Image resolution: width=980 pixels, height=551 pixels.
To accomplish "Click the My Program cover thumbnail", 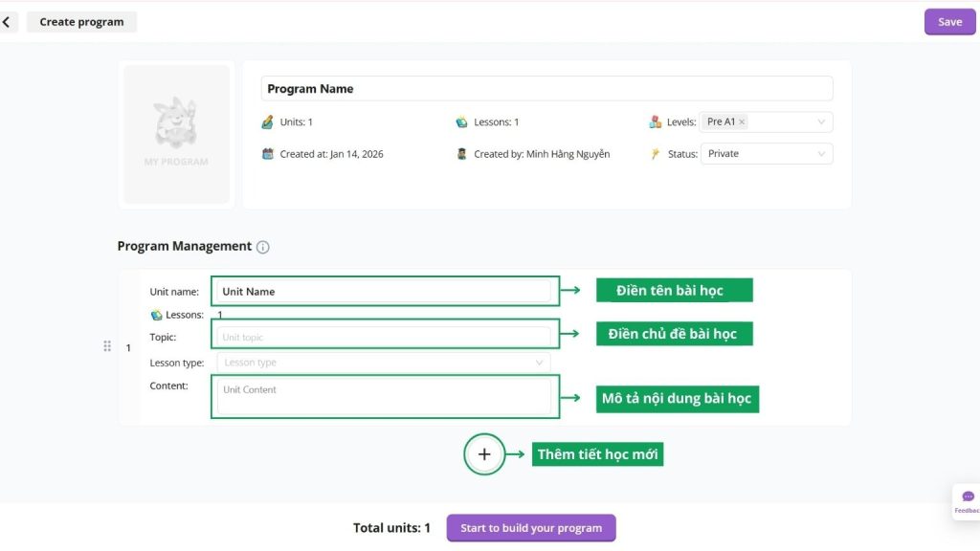I will click(x=176, y=134).
